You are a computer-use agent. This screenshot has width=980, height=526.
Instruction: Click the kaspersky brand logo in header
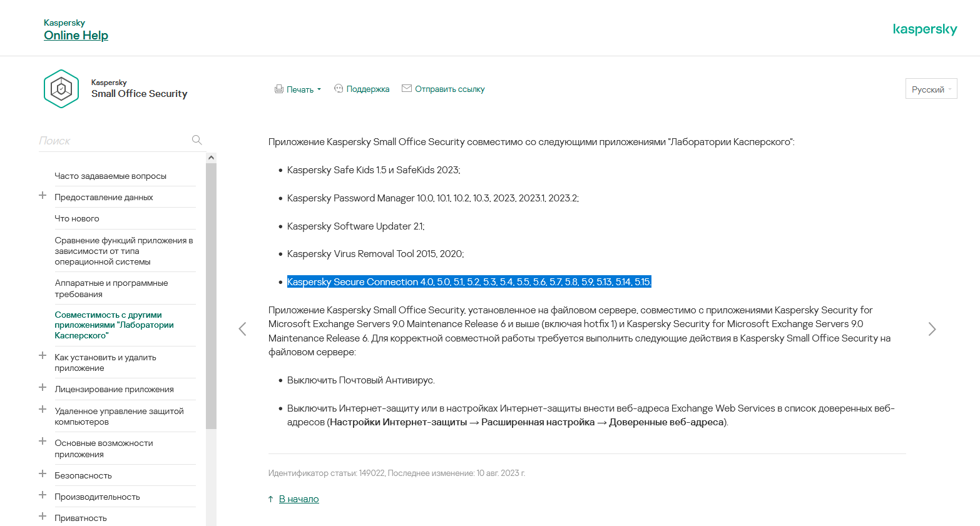pyautogui.click(x=925, y=29)
